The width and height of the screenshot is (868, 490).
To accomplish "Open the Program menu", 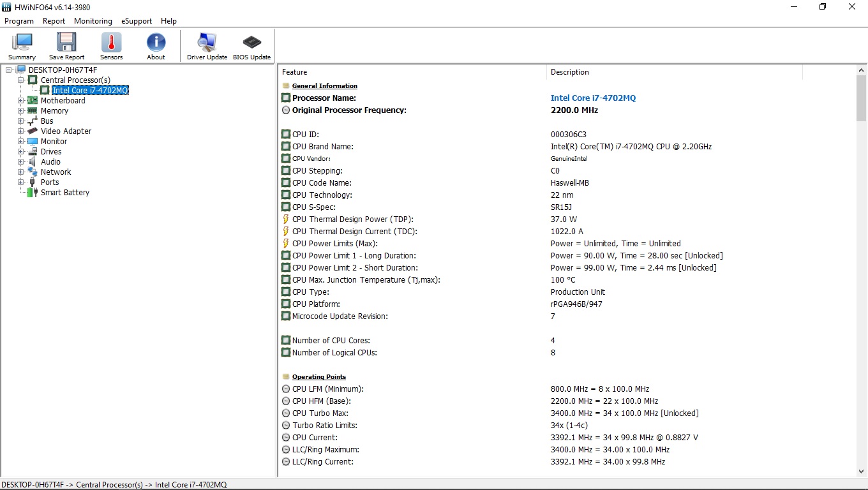I will coord(19,21).
